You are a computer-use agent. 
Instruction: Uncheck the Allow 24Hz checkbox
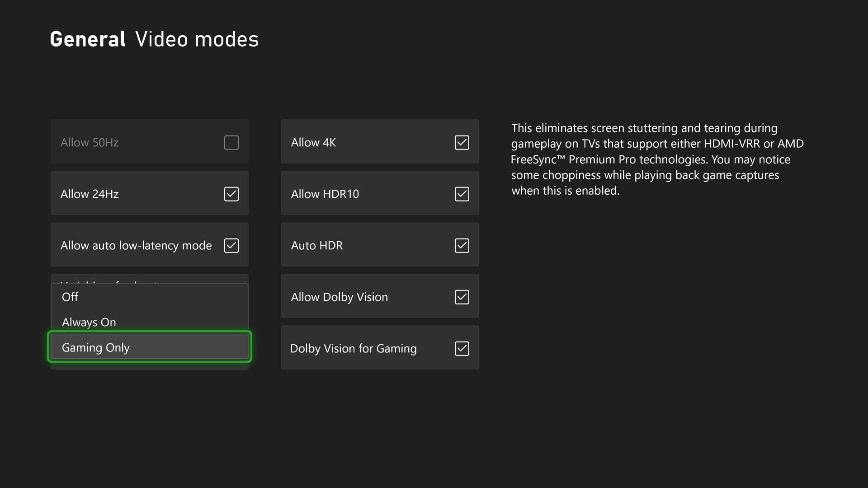[231, 194]
